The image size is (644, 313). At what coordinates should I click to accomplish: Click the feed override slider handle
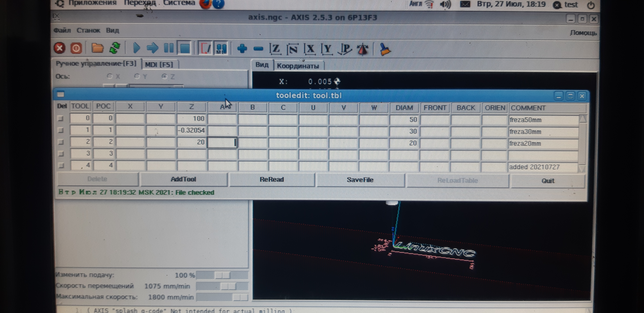point(222,275)
